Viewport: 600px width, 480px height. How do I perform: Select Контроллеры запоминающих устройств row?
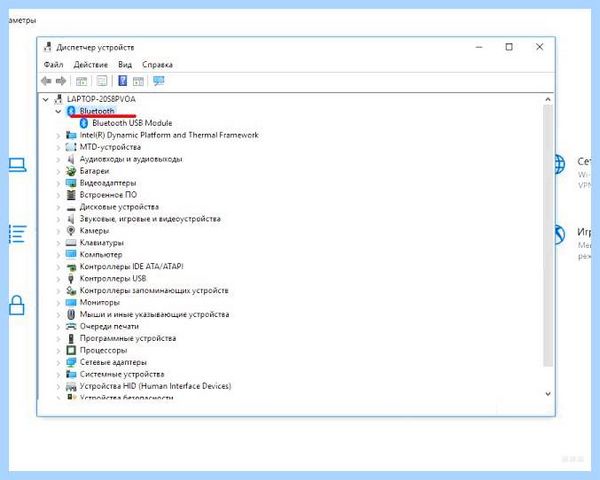tap(154, 291)
